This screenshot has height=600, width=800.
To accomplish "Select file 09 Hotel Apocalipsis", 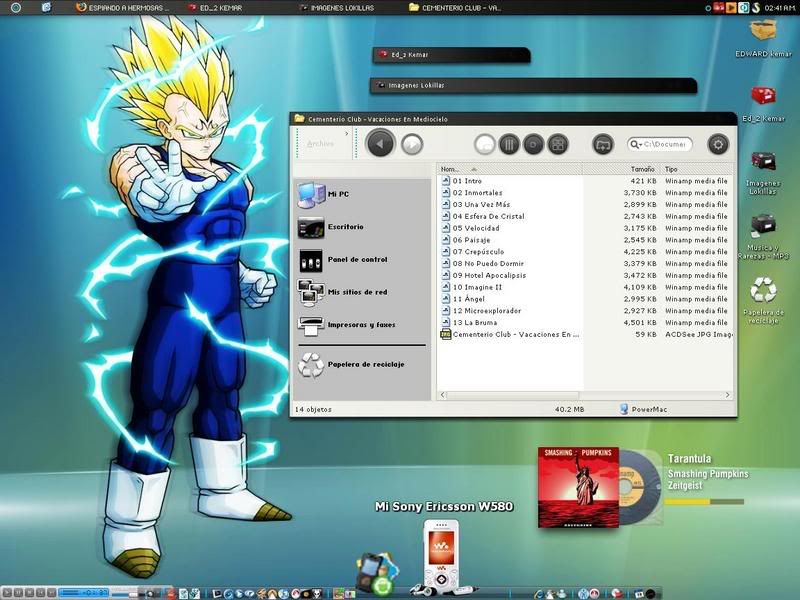I will 483,276.
